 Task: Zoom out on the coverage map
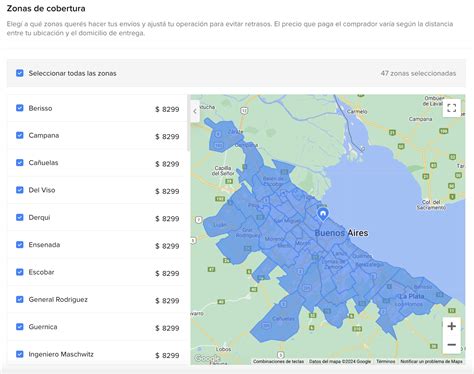pos(451,344)
